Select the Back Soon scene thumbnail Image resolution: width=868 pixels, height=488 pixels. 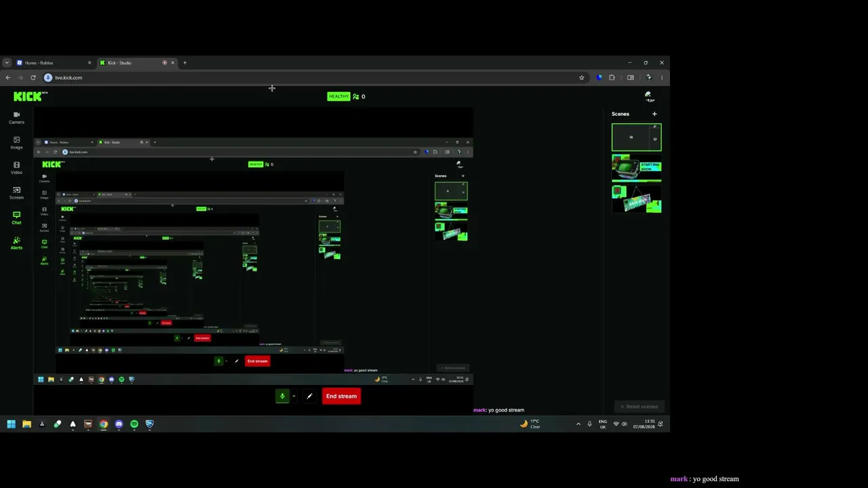coord(637,199)
